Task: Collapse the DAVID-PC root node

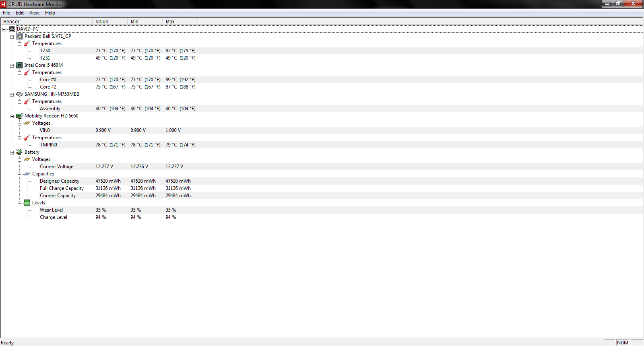Action: [x=4, y=29]
